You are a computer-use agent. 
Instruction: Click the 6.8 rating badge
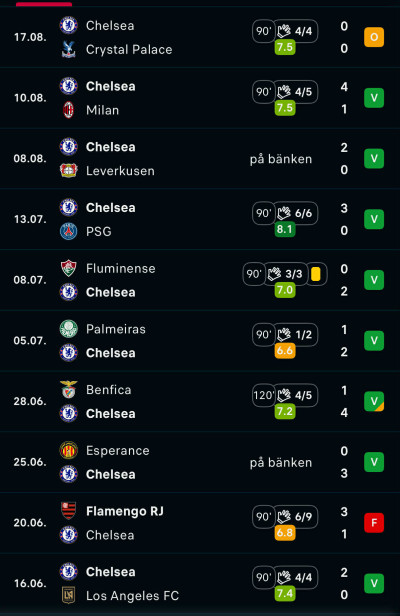pyautogui.click(x=285, y=533)
